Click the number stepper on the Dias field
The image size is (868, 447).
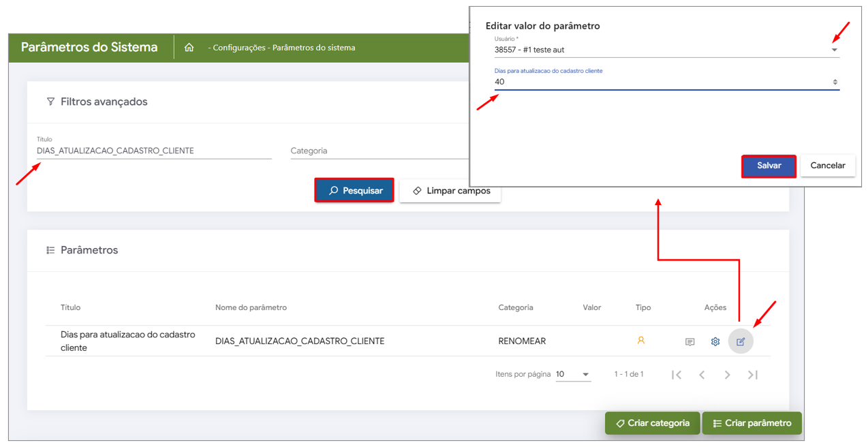coord(835,82)
